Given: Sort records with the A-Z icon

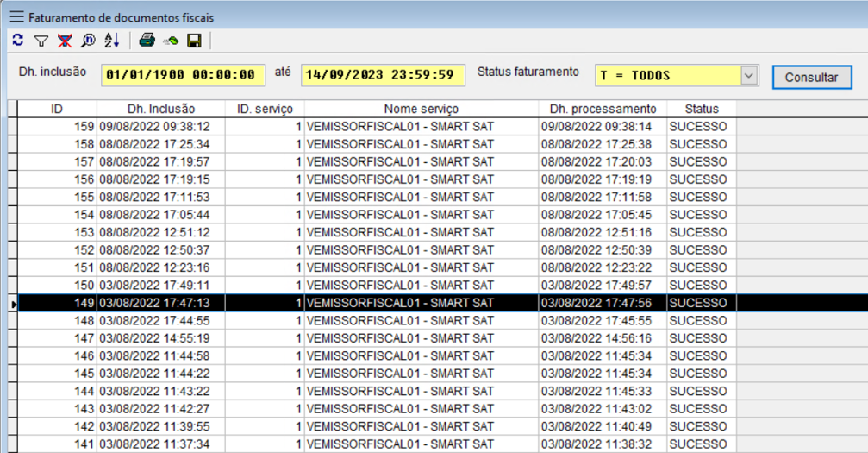Looking at the screenshot, I should (x=111, y=41).
